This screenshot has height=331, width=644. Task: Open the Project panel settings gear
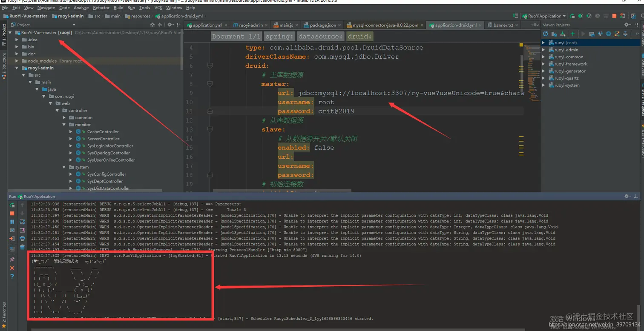click(170, 25)
